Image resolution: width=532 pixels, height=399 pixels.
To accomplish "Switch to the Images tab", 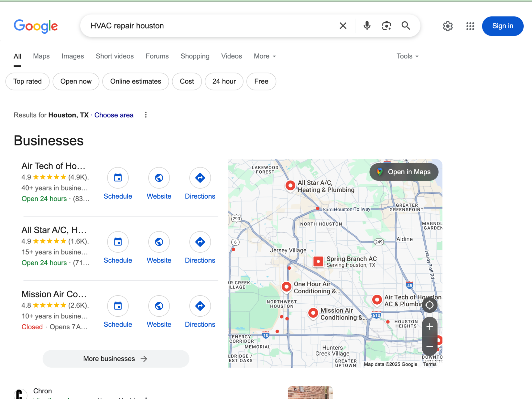I will coord(72,56).
